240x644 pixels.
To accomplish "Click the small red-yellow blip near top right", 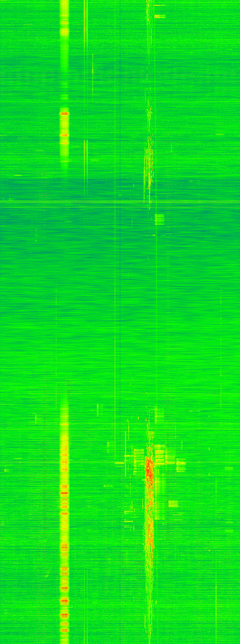I will coord(160,16).
